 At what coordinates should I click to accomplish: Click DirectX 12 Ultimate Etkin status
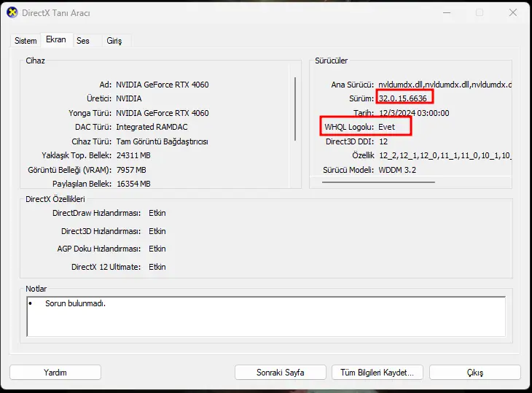pyautogui.click(x=157, y=267)
